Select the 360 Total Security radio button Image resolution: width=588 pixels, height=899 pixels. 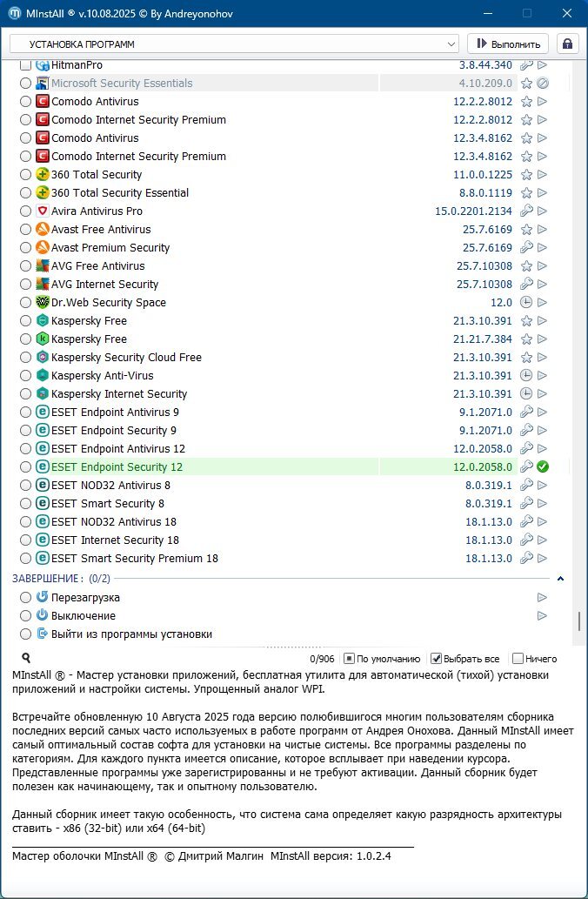pyautogui.click(x=25, y=175)
